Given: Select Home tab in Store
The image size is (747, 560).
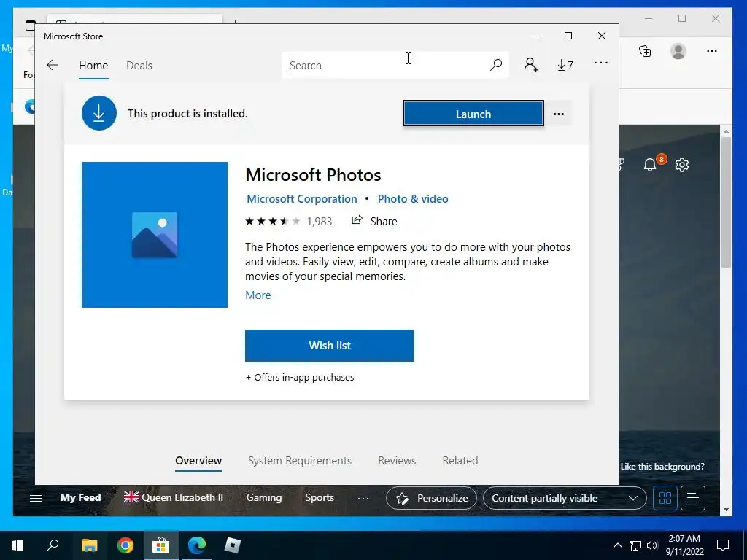Looking at the screenshot, I should pos(93,65).
